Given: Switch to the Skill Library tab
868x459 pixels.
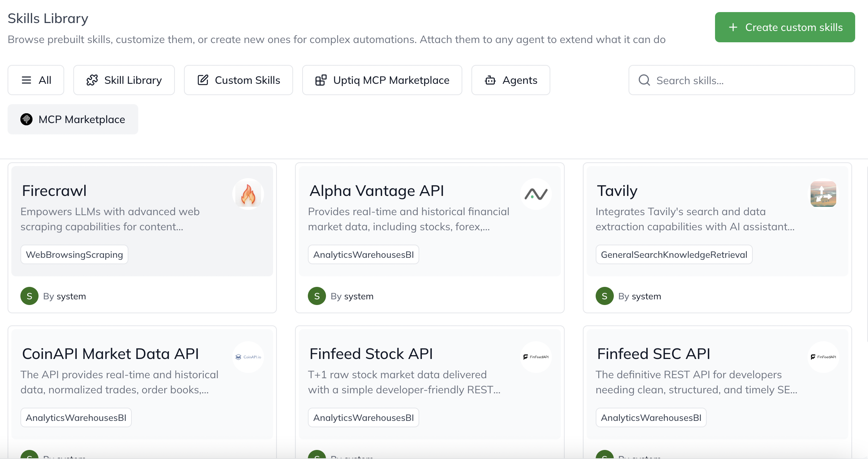Looking at the screenshot, I should (x=124, y=80).
